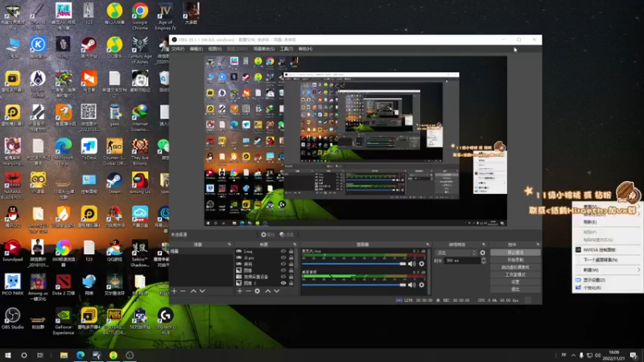
Task: Move source down in Sources panel
Action: click(x=277, y=291)
